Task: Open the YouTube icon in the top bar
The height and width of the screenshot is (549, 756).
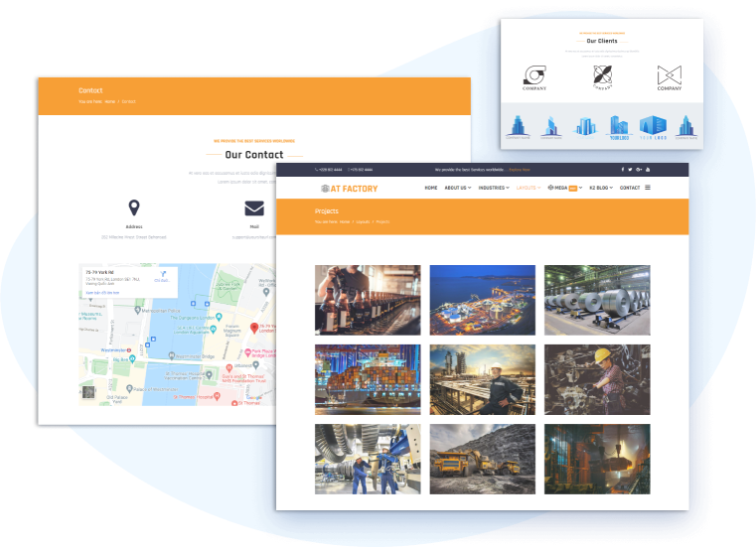Action: [x=648, y=170]
